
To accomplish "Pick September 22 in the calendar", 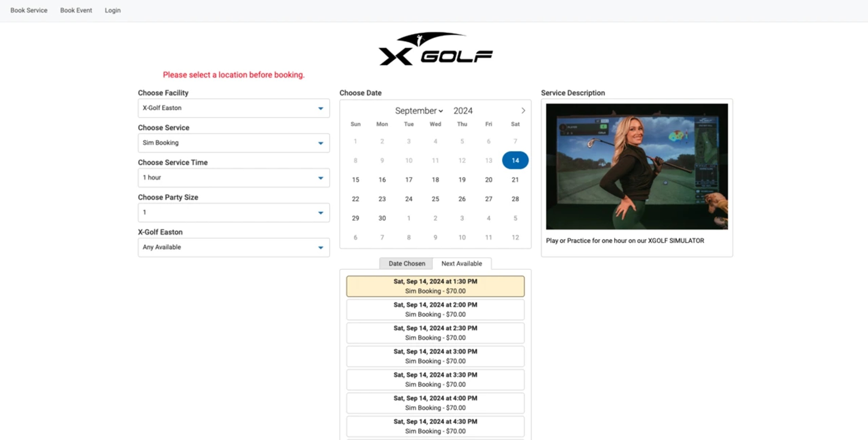I will tap(355, 199).
